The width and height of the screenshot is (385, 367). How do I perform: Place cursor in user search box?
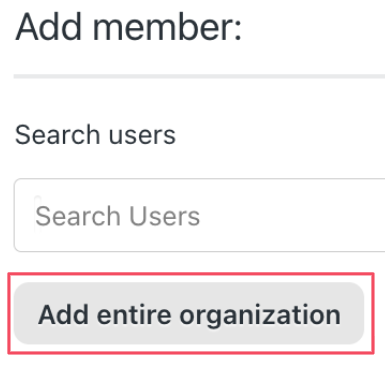tap(199, 215)
